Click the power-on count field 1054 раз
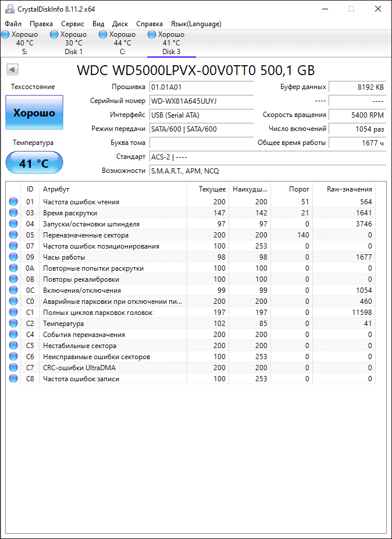The width and height of the screenshot is (392, 539). (x=357, y=129)
